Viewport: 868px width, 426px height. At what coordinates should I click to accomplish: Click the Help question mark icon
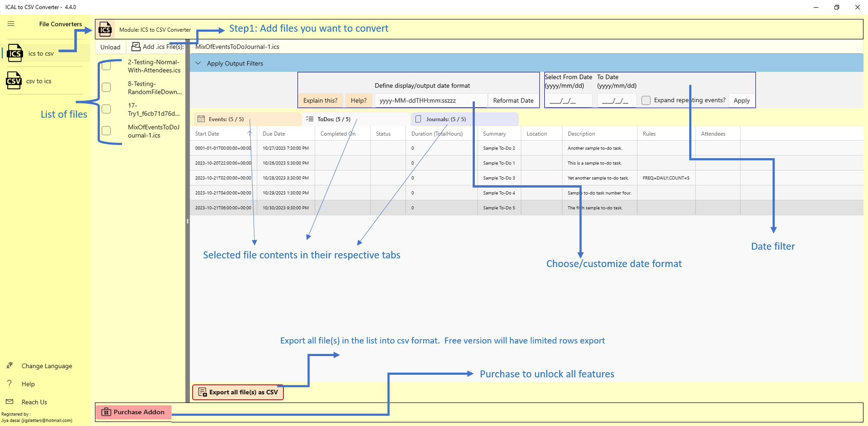(x=10, y=383)
